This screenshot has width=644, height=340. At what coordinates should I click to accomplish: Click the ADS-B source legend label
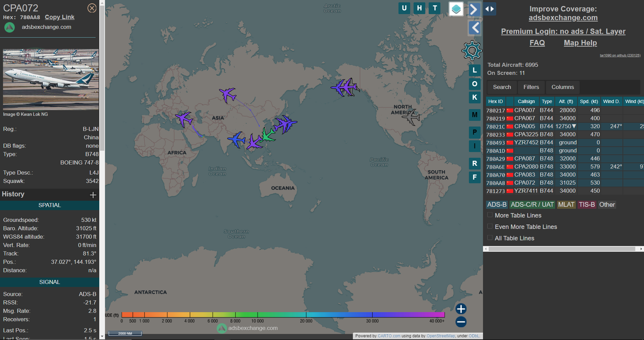click(x=497, y=205)
